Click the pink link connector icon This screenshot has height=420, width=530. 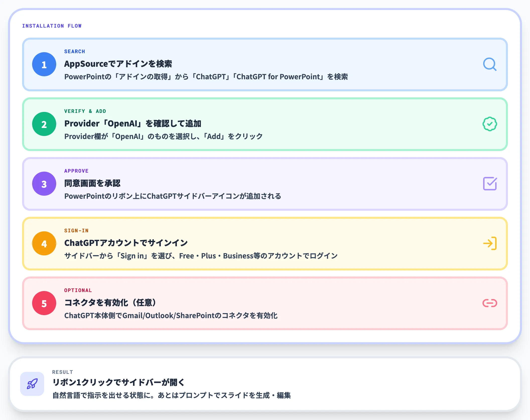click(x=490, y=303)
